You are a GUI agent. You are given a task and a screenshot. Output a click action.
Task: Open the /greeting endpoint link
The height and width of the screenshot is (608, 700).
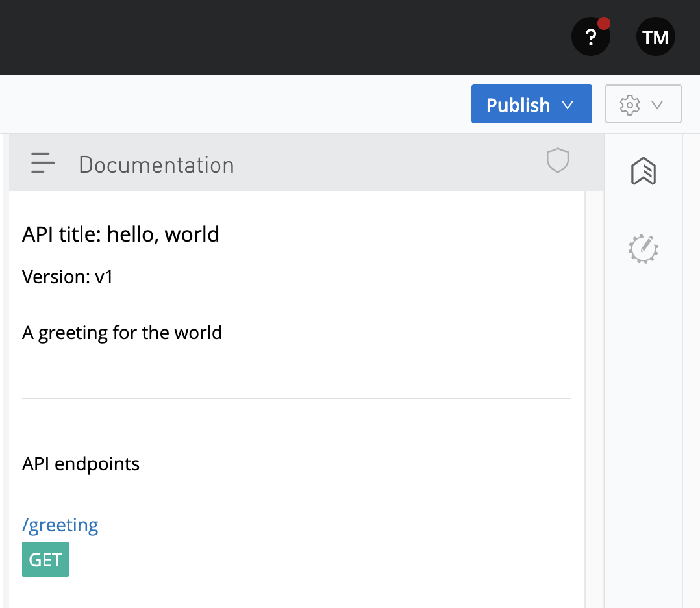[x=60, y=525]
